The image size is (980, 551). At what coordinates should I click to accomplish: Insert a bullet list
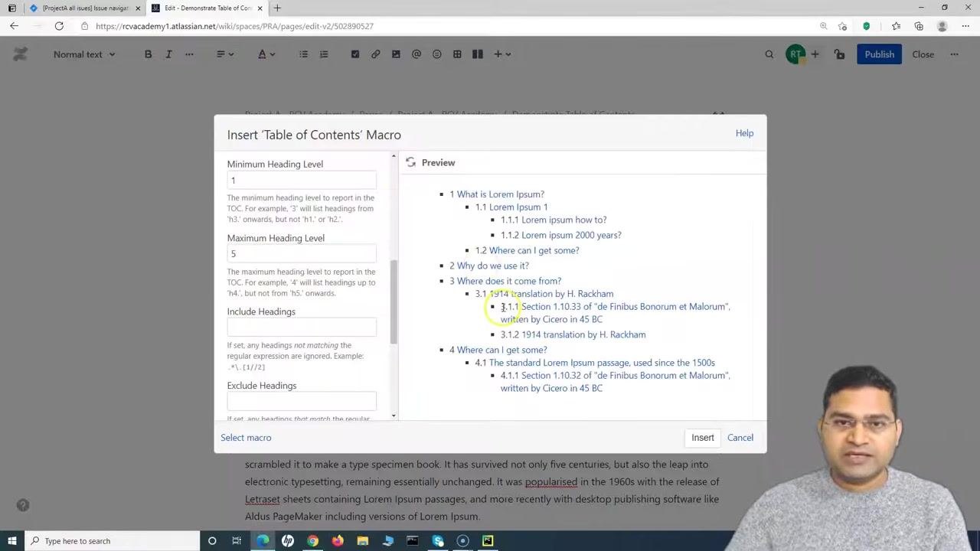303,54
